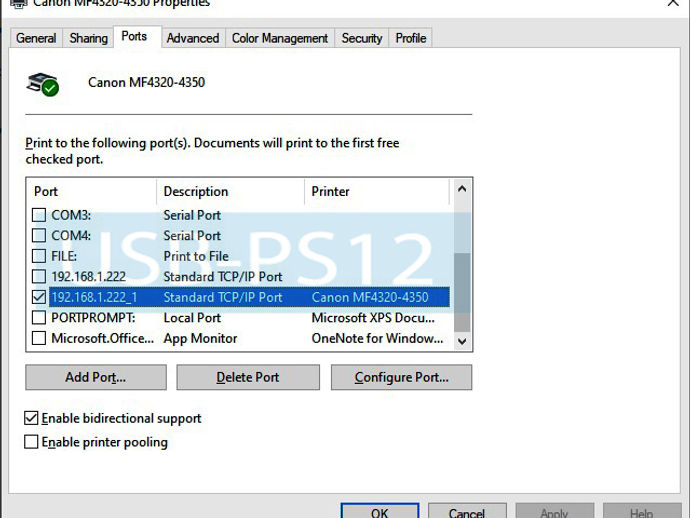The height and width of the screenshot is (518, 690).
Task: Check the COM4: serial port checkbox
Action: pos(39,235)
